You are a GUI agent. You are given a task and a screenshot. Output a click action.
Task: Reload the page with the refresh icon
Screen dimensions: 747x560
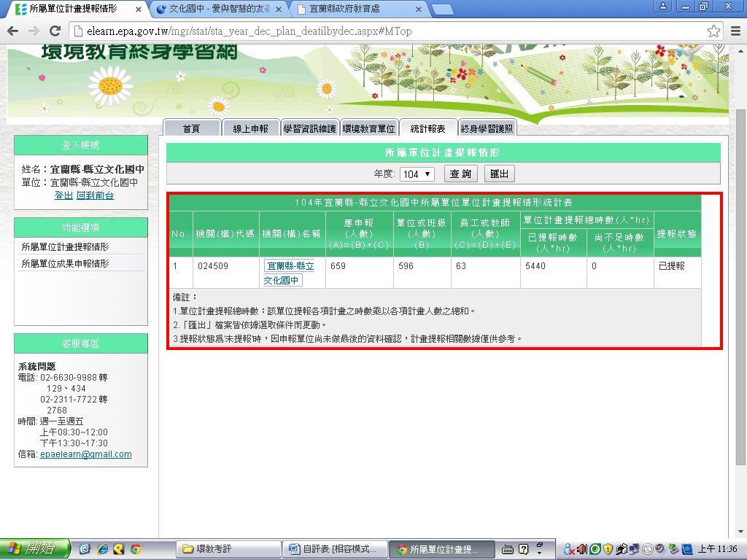55,31
